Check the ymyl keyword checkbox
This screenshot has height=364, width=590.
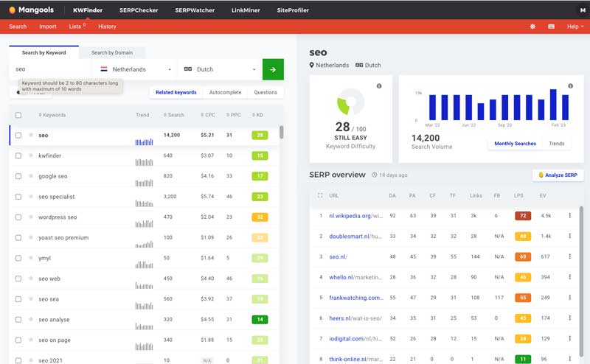(18, 258)
